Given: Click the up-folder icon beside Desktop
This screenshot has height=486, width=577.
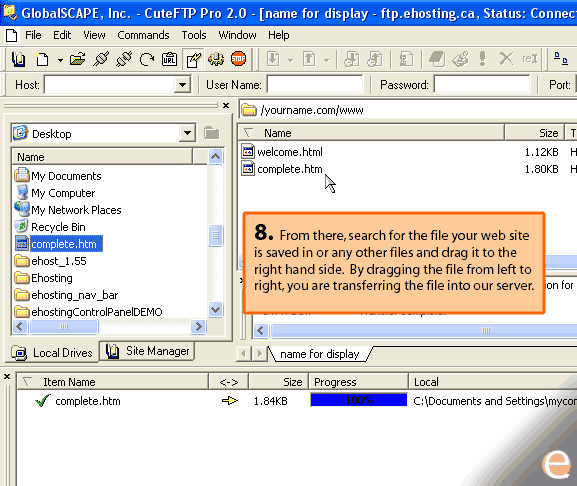Looking at the screenshot, I should 212,133.
